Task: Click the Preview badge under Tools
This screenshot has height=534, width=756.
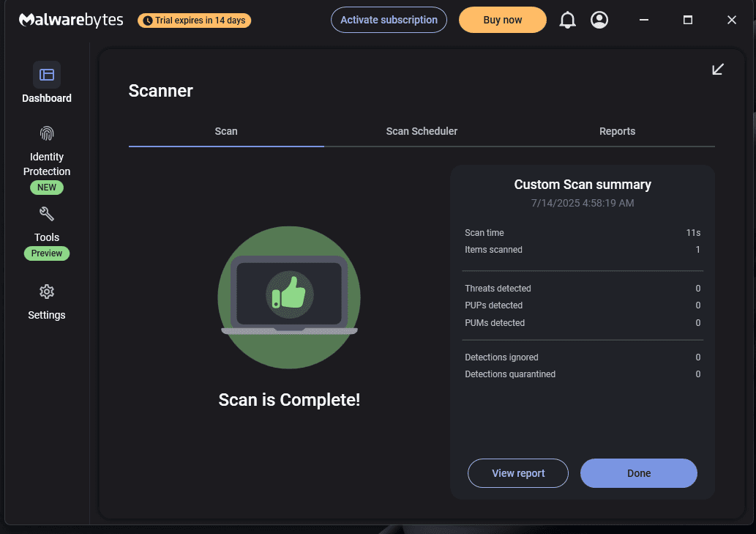Action: pyautogui.click(x=47, y=253)
